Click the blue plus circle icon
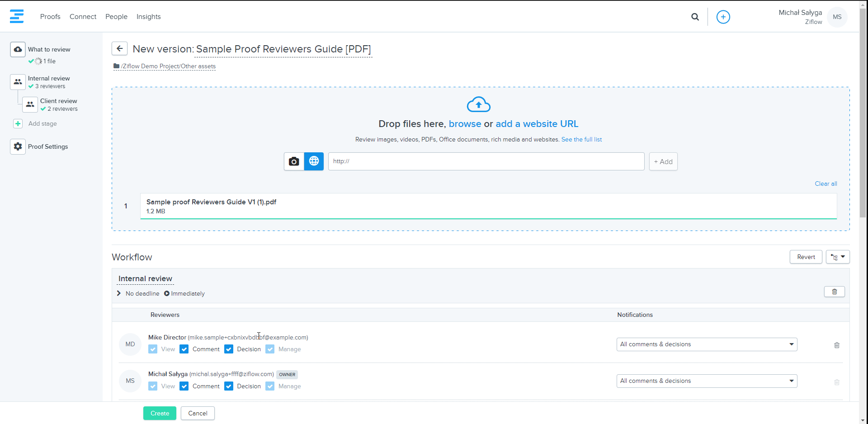Viewport: 868px width, 424px height. tap(723, 17)
